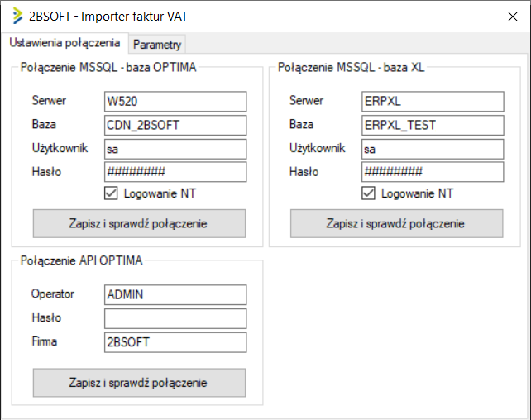
Task: Focus the OPTIMA MSSQL Hasło field
Action: click(x=175, y=172)
